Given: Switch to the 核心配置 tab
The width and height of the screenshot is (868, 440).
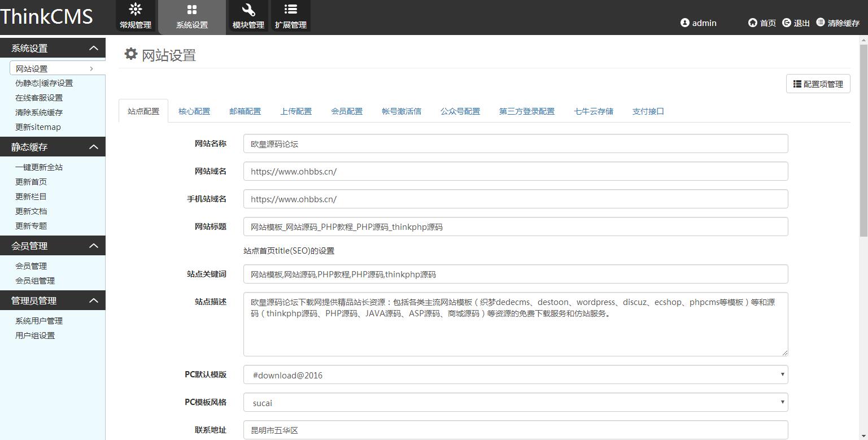Looking at the screenshot, I should click(194, 111).
